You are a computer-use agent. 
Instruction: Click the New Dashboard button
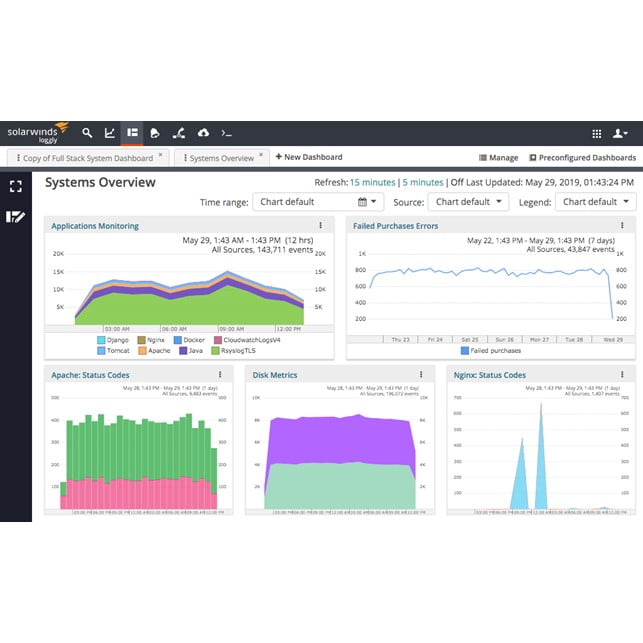(309, 157)
